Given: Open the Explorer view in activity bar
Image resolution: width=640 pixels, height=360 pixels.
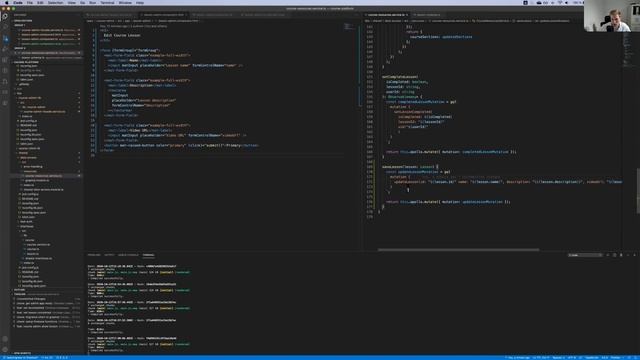Looking at the screenshot, I should [x=5, y=16].
